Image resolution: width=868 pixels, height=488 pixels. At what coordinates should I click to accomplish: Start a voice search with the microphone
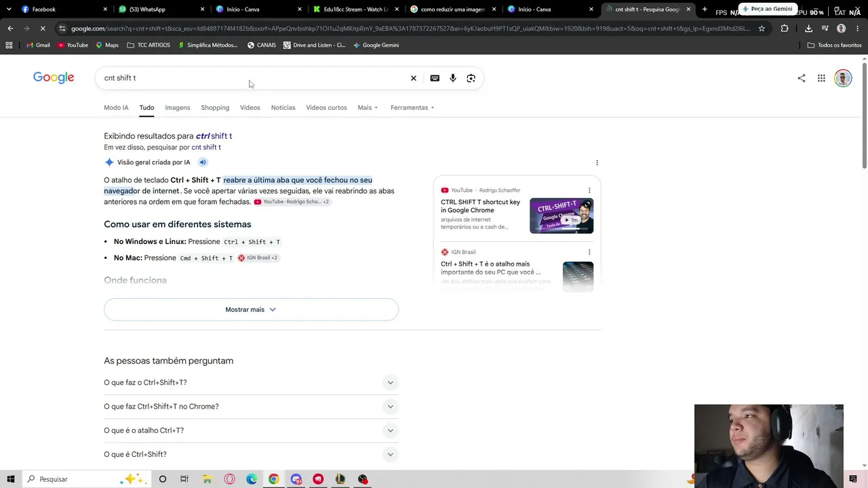(x=453, y=78)
